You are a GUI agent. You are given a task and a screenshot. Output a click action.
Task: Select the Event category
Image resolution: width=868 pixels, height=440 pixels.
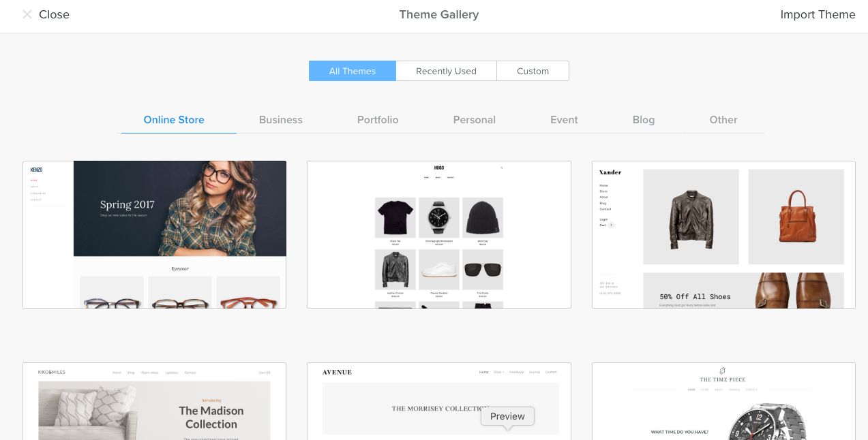coord(564,120)
